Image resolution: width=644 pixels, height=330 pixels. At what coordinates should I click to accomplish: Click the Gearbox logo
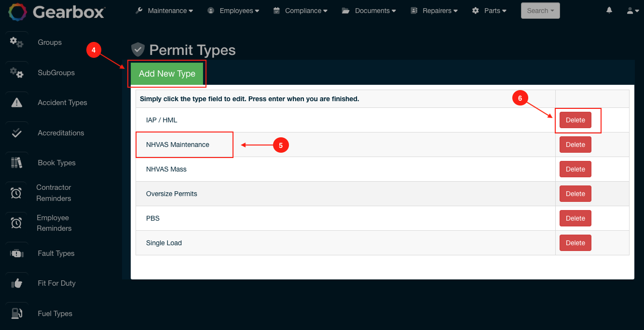tap(56, 13)
